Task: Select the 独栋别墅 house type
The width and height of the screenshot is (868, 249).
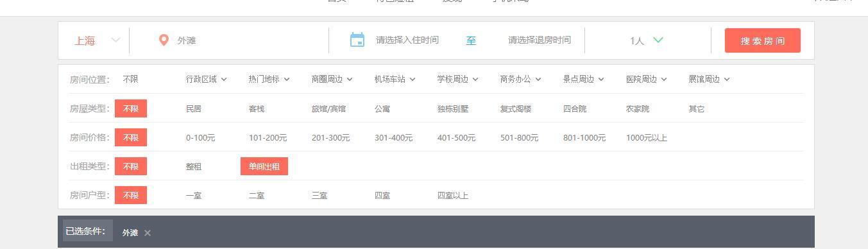Action: [x=453, y=109]
